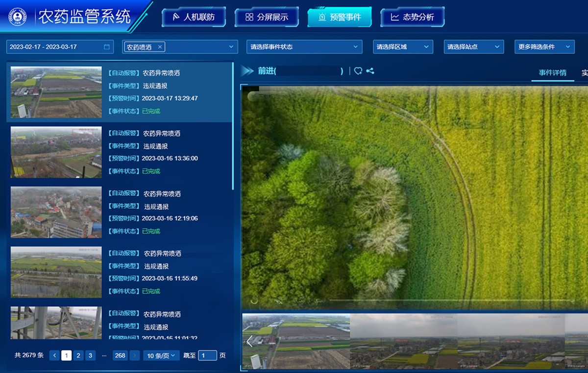This screenshot has height=373, width=588.
Task: Select page 1 in pagination
Action: [x=66, y=355]
